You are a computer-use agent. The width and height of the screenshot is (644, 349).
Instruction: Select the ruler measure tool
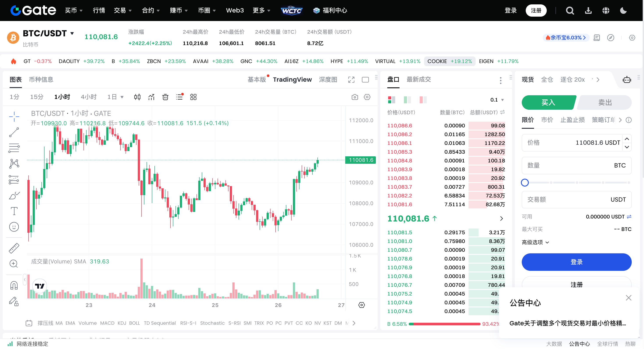coord(14,248)
